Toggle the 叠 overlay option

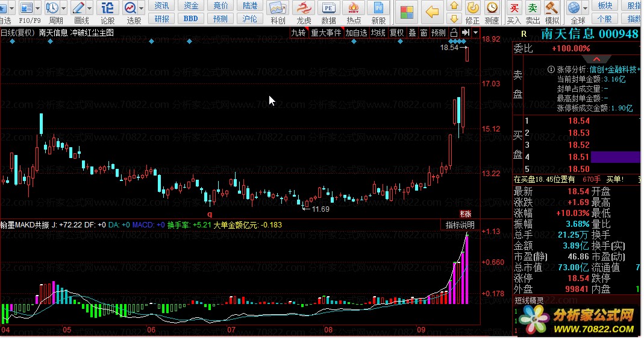(x=412, y=33)
